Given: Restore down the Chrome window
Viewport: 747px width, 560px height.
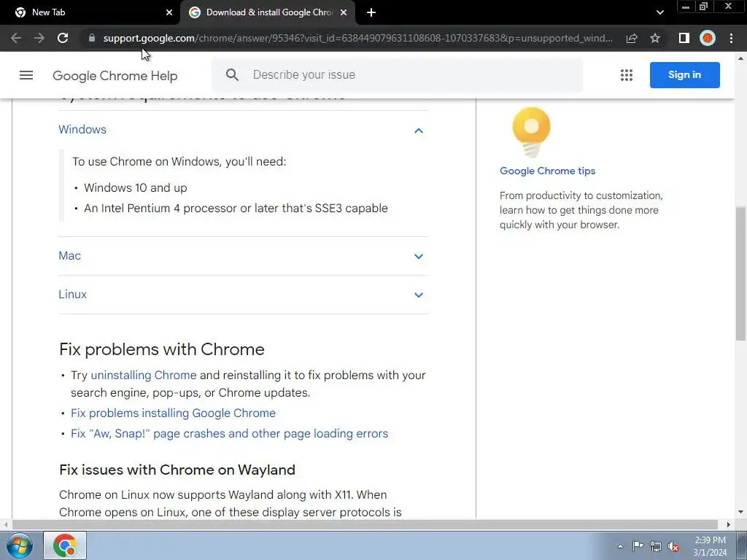Looking at the screenshot, I should tap(703, 7).
